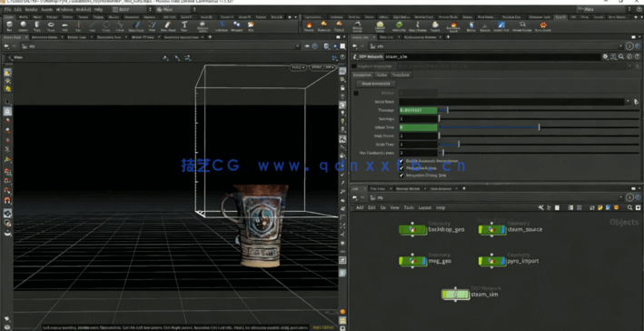
Task: Go back in network editor path
Action: point(356,197)
